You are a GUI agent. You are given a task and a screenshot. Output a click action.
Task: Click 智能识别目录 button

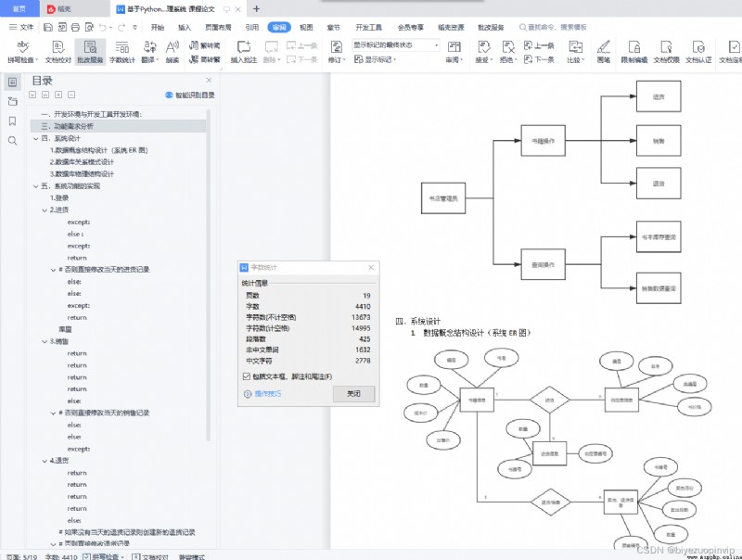click(x=190, y=95)
